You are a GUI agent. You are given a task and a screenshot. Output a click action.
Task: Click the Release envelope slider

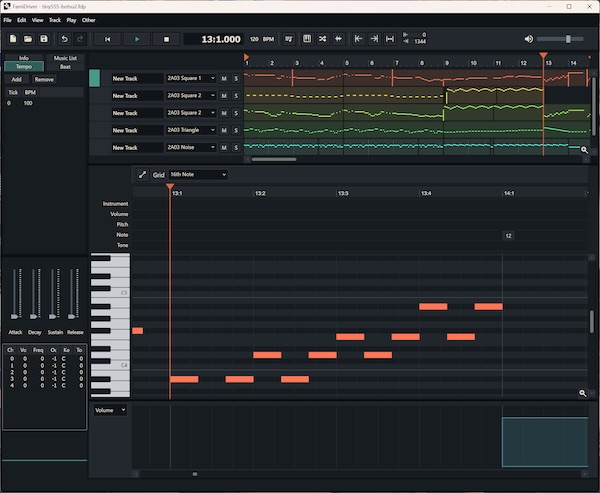tap(72, 294)
